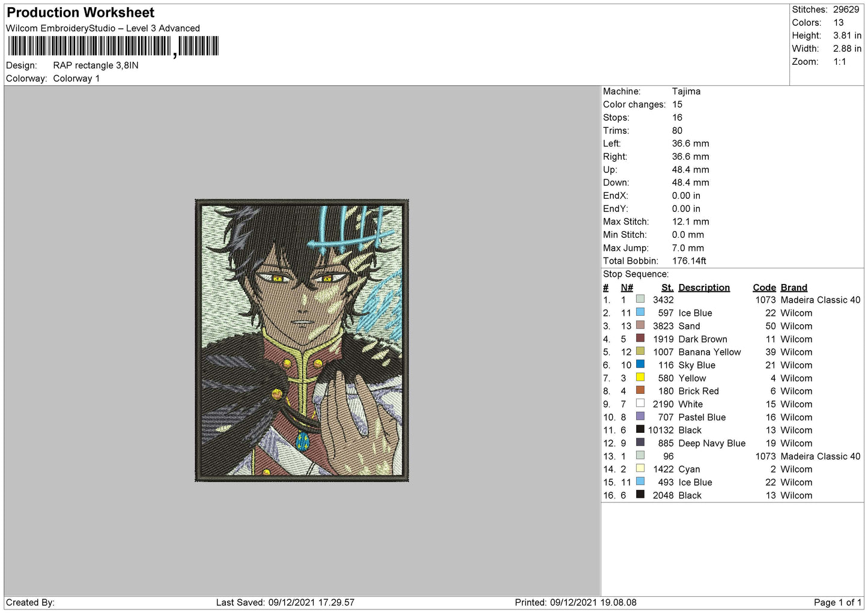Click the 'Stop Sequence:' label
Image resolution: width=868 pixels, height=613 pixels.
(636, 274)
